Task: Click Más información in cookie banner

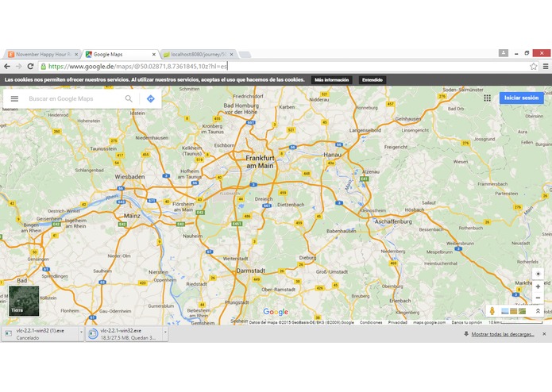Action: [x=332, y=80]
